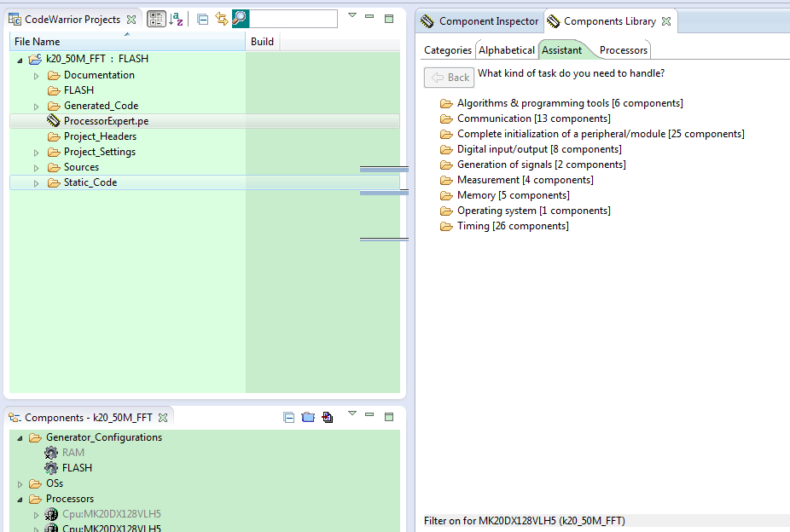Close the CodeWarrior Projects tab
The height and width of the screenshot is (532, 790).
click(x=131, y=20)
